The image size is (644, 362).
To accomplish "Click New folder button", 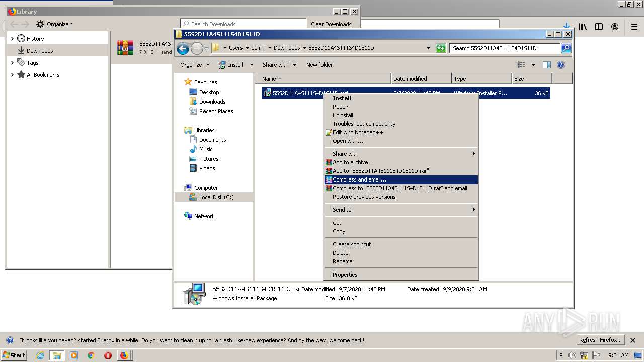I will [319, 65].
